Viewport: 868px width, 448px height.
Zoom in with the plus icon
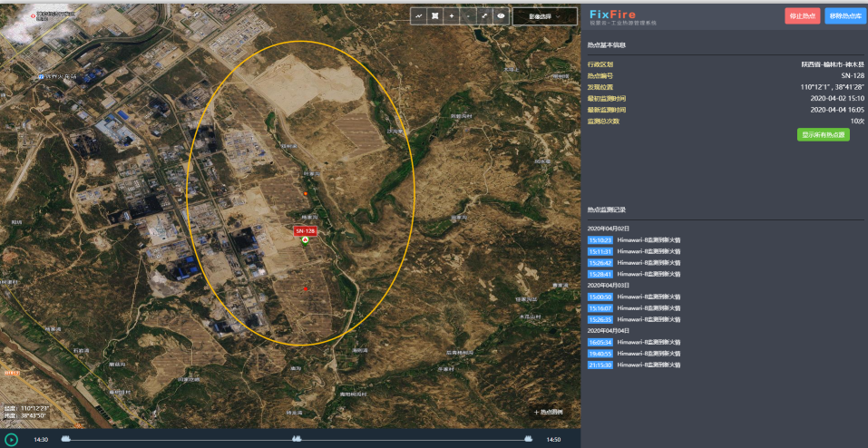452,16
